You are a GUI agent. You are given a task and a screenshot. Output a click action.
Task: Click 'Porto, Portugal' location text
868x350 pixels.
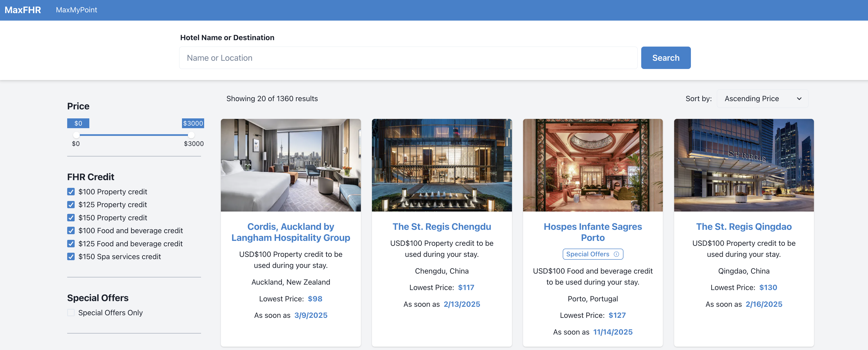592,299
